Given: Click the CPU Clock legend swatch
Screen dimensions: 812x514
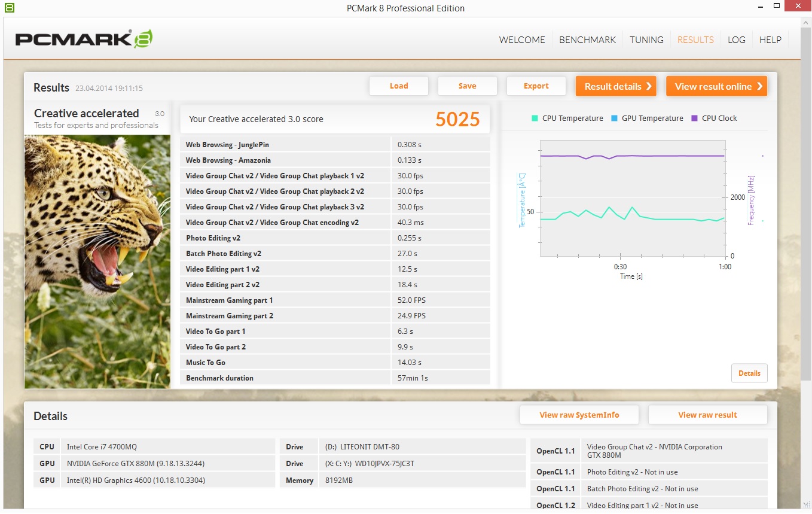Looking at the screenshot, I should (x=694, y=118).
